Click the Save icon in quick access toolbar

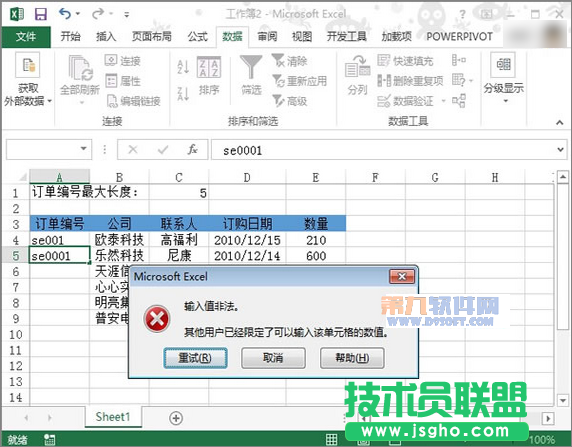(40, 14)
